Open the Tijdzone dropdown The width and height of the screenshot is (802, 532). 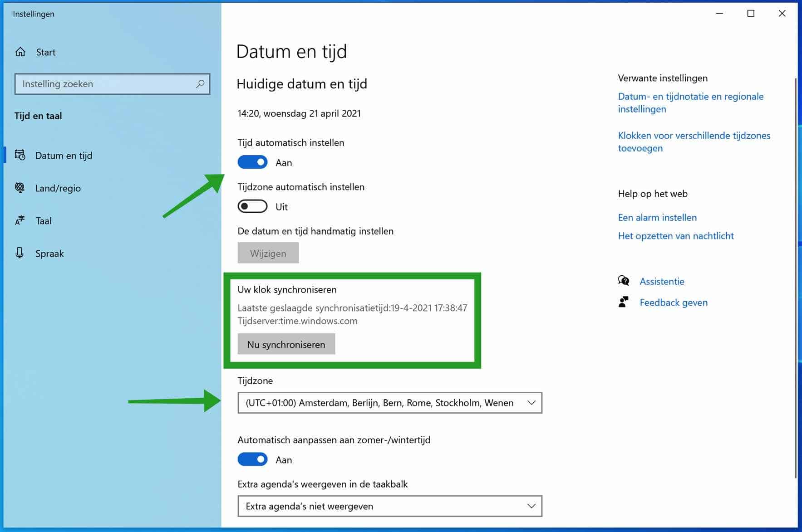(390, 403)
